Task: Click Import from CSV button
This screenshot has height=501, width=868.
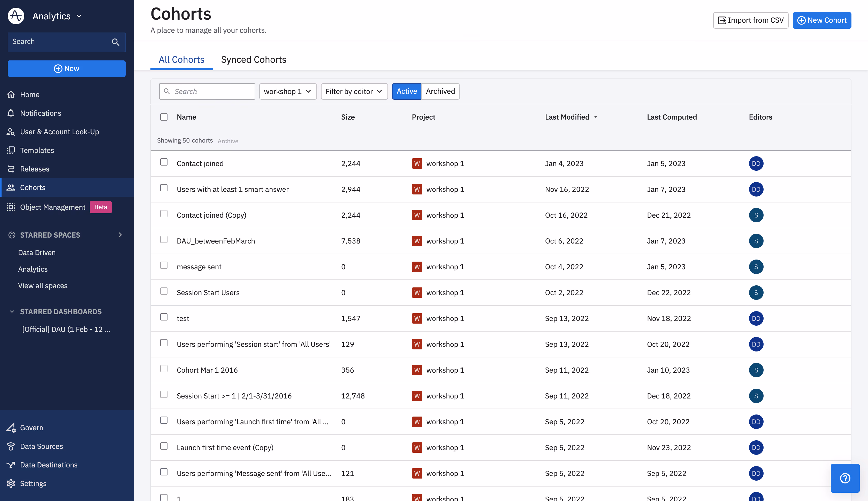Action: [751, 20]
